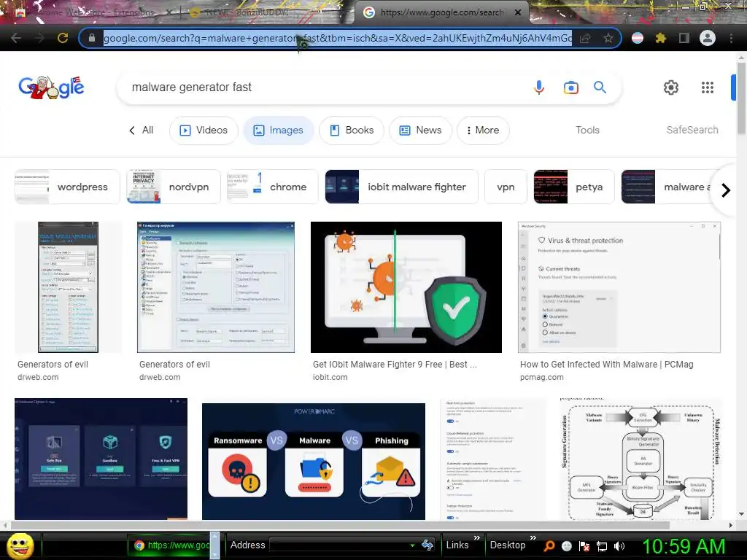Screen dimensions: 747x560
Task: Open the second Generators of evil title link
Action: click(174, 365)
